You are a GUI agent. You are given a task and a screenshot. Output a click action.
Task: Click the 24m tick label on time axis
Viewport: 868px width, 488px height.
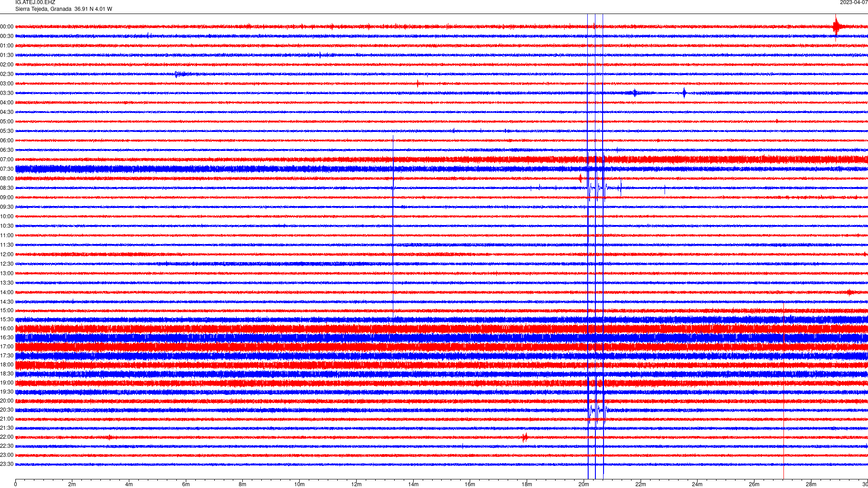pyautogui.click(x=697, y=484)
